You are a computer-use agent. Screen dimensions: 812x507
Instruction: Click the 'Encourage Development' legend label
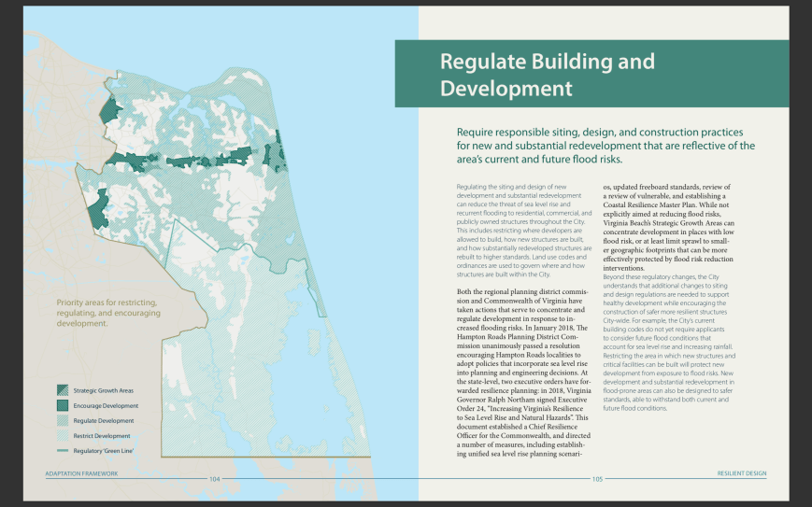click(x=106, y=405)
